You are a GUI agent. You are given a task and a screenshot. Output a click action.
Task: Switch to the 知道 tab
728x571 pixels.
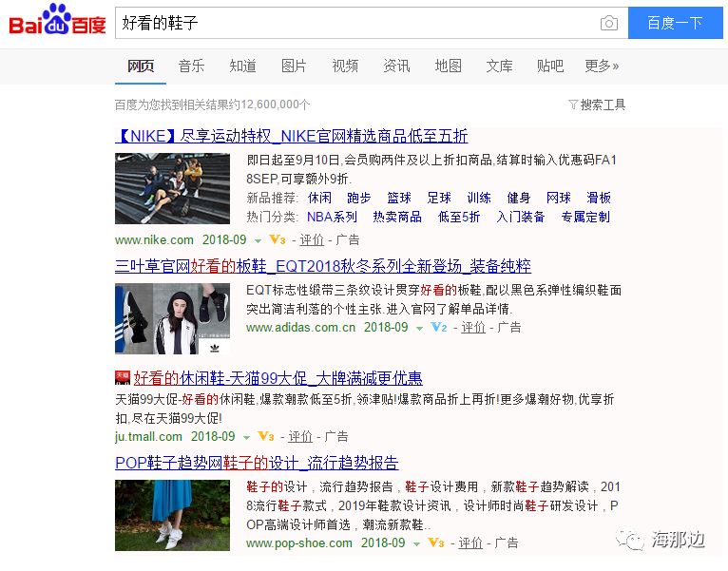click(242, 66)
